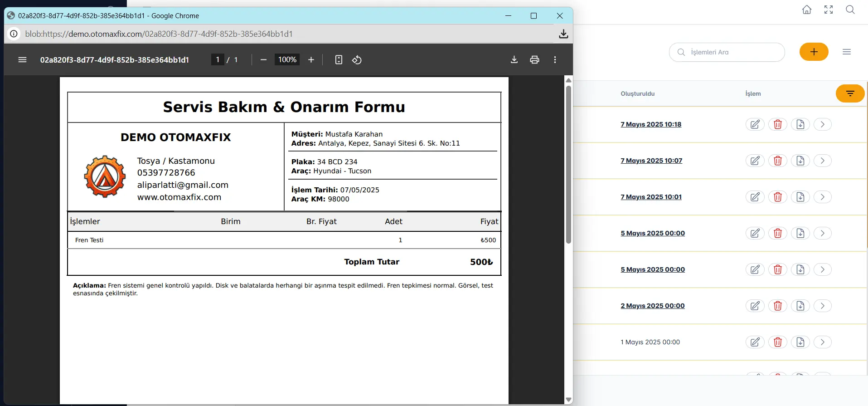Click the Oluşturuldu column header
The image size is (868, 406).
click(x=637, y=94)
